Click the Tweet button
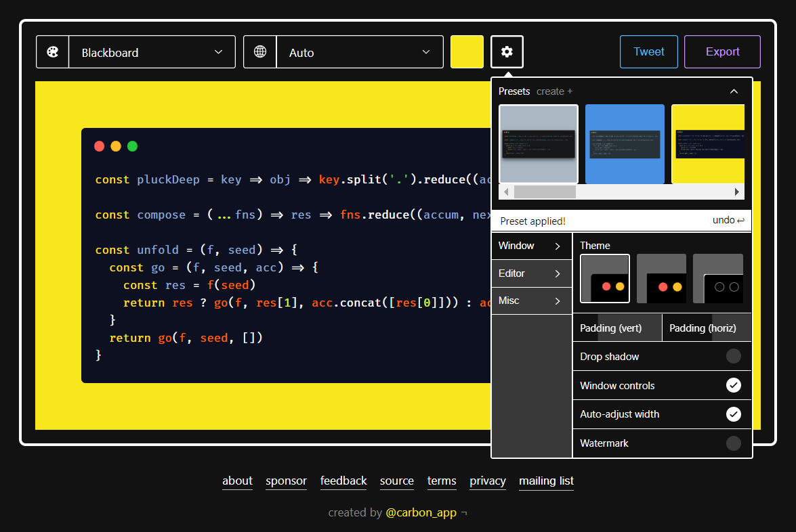Viewport: 796px width, 532px height. coord(649,51)
